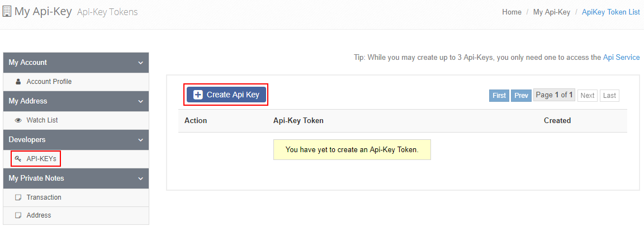Collapse the My Account section chevron
The image size is (644, 226).
click(140, 63)
